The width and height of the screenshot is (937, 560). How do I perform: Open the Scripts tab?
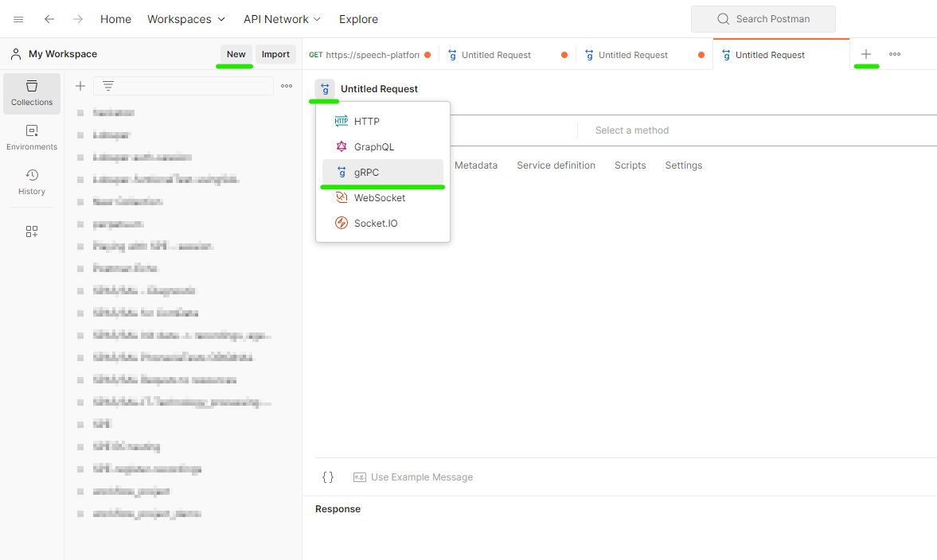(630, 165)
